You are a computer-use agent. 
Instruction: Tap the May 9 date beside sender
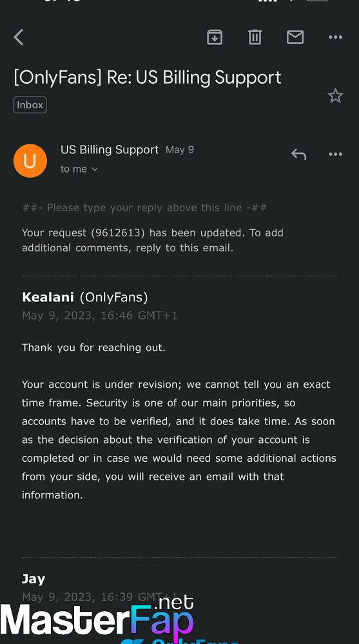click(x=180, y=150)
